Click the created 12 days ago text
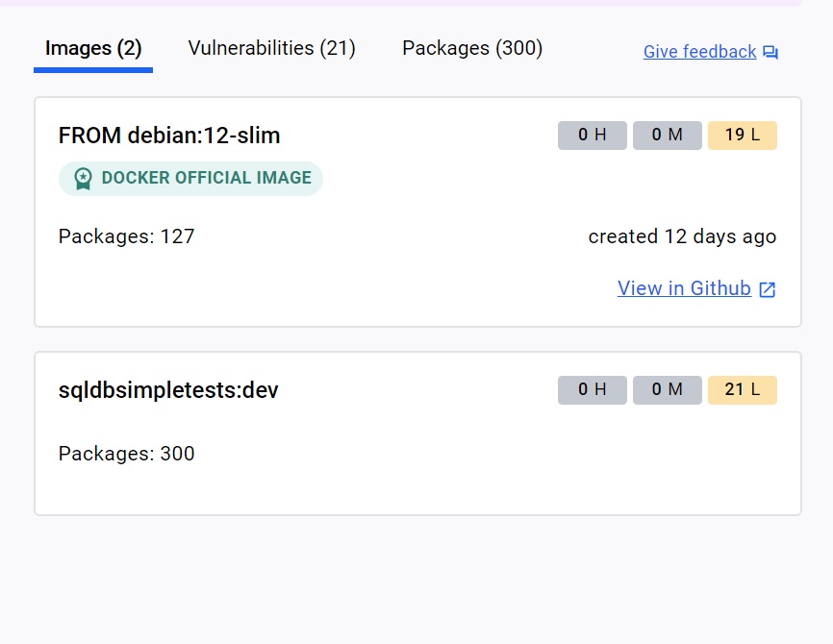 click(x=682, y=236)
